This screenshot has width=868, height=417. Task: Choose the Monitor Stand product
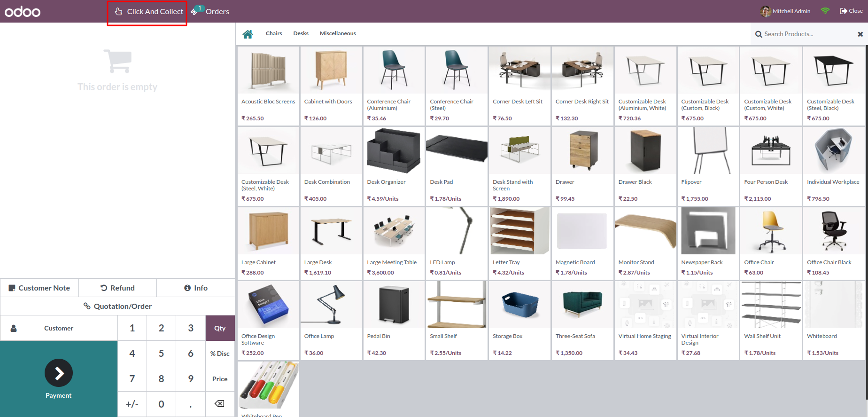[x=645, y=243]
